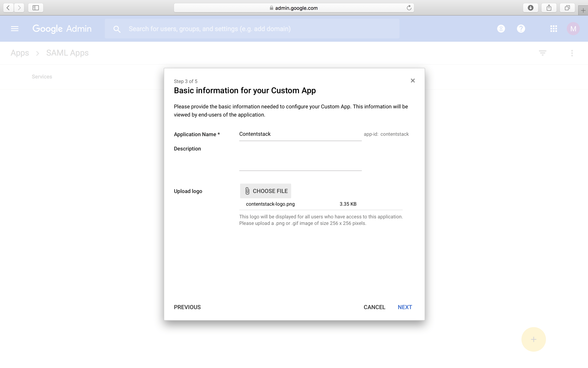Open the hourglass tasks icon

(x=501, y=29)
